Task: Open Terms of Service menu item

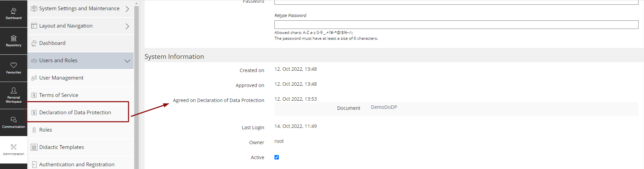Action: pyautogui.click(x=59, y=95)
